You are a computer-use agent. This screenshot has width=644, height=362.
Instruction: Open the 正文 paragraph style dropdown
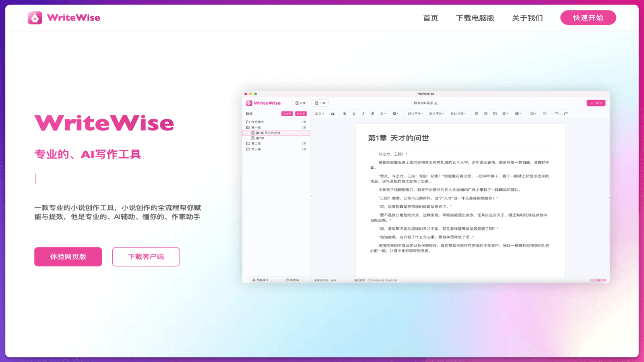coord(320,114)
